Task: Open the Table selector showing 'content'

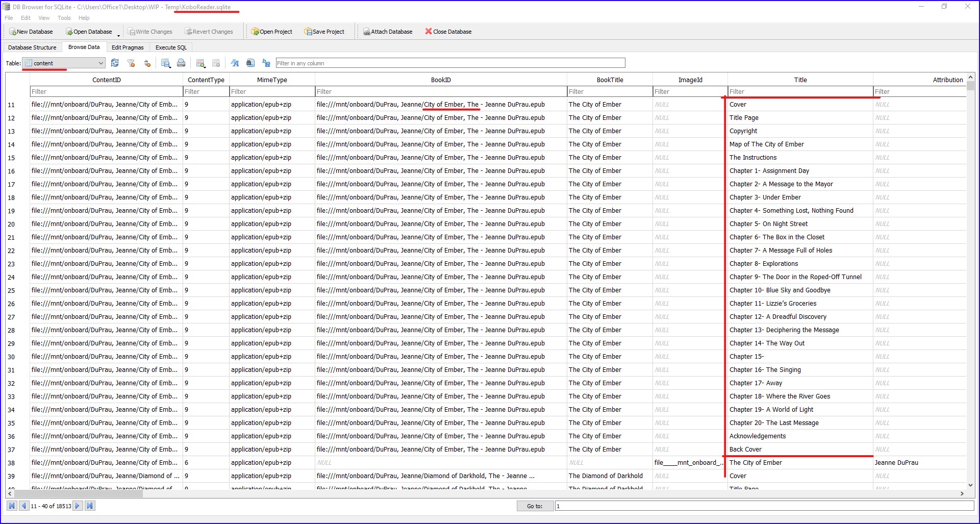Action: [64, 63]
